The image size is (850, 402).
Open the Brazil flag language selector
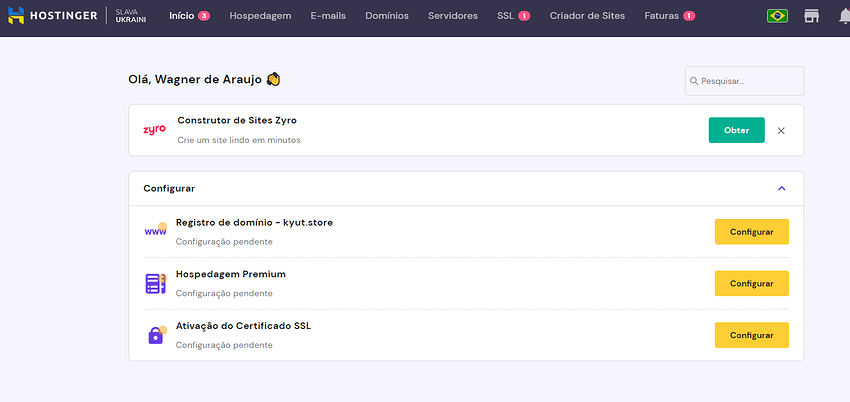tap(777, 16)
